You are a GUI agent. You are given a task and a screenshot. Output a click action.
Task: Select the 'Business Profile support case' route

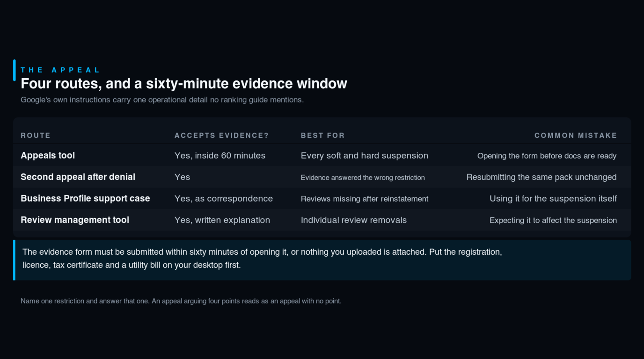pyautogui.click(x=85, y=199)
